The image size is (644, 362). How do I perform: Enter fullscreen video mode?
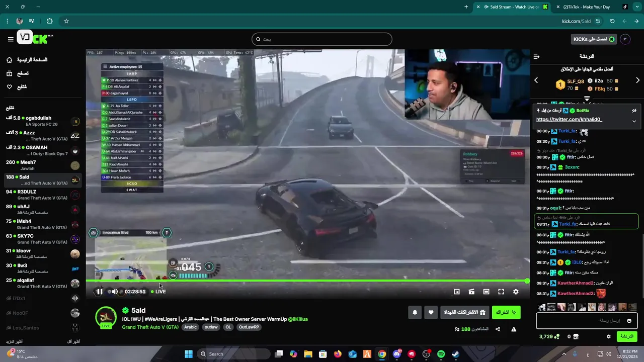501,292
